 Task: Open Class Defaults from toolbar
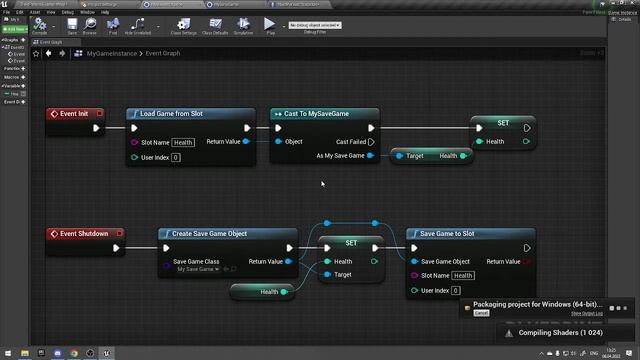[x=215, y=26]
